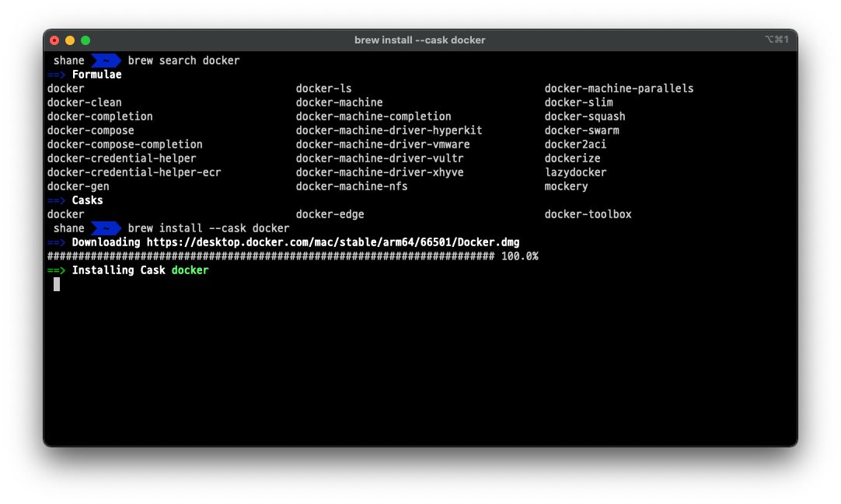Click the yellow minimize window button
The image size is (841, 504).
[70, 40]
